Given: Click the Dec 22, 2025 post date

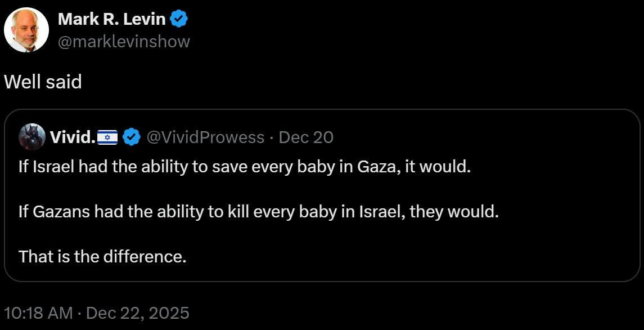Looking at the screenshot, I should 138,313.
